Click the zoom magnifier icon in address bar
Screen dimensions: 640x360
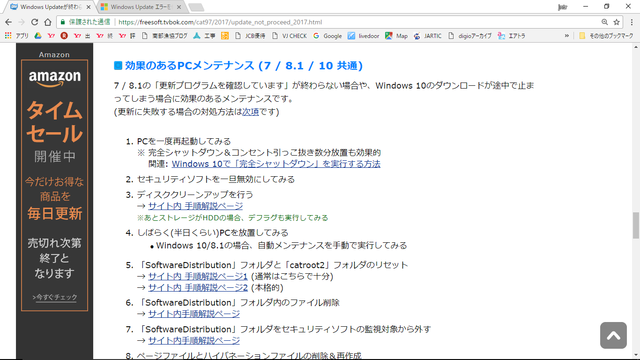[604, 22]
